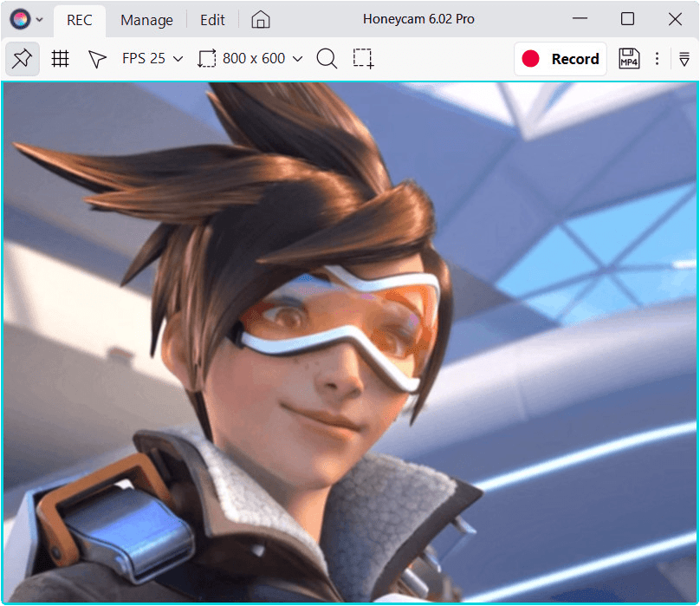This screenshot has width=700, height=606.
Task: Click the home icon
Action: pos(261,20)
